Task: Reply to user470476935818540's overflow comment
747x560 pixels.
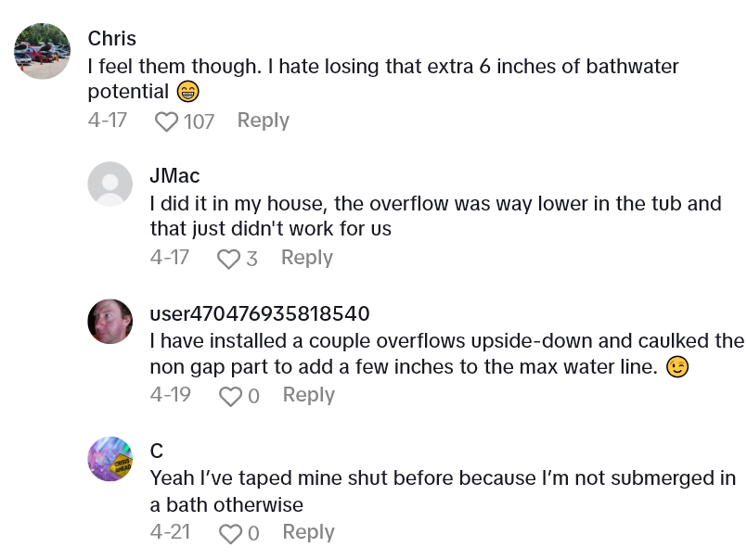Action: 308,395
